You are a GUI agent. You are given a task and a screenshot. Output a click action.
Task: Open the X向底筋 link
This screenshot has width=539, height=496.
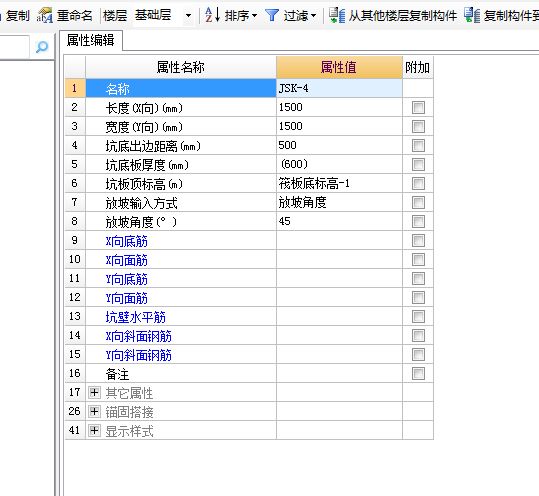[x=126, y=241]
